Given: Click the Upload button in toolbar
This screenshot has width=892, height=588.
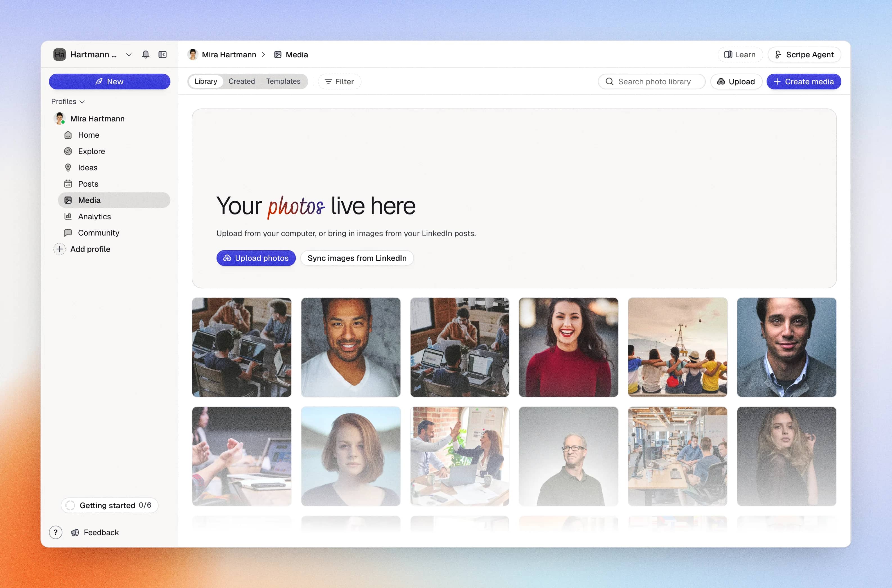Looking at the screenshot, I should point(736,82).
